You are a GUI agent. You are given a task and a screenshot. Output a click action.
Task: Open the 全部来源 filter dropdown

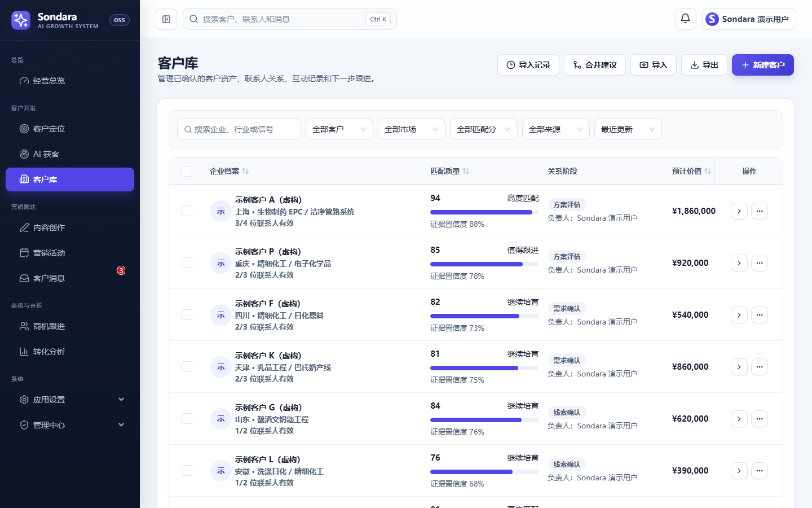[x=556, y=129]
